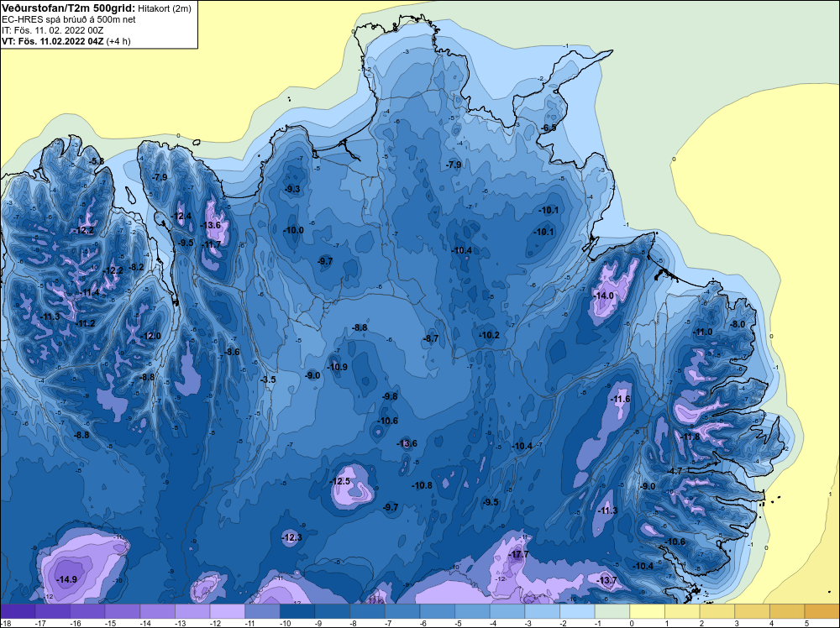Pick the legend swatch between 3 and 4
Screen dimensions: 840x628
pyautogui.click(x=752, y=611)
